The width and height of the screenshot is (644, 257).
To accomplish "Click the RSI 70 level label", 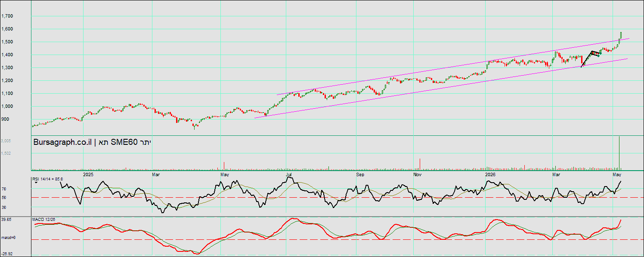I will (x=4, y=188).
